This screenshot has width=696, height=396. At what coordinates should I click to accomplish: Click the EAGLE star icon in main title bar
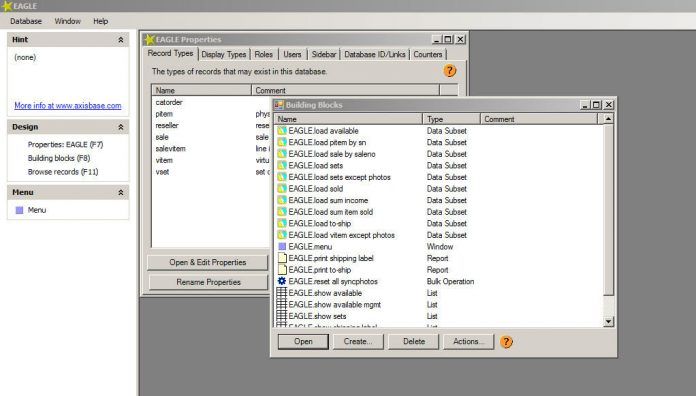click(x=7, y=6)
